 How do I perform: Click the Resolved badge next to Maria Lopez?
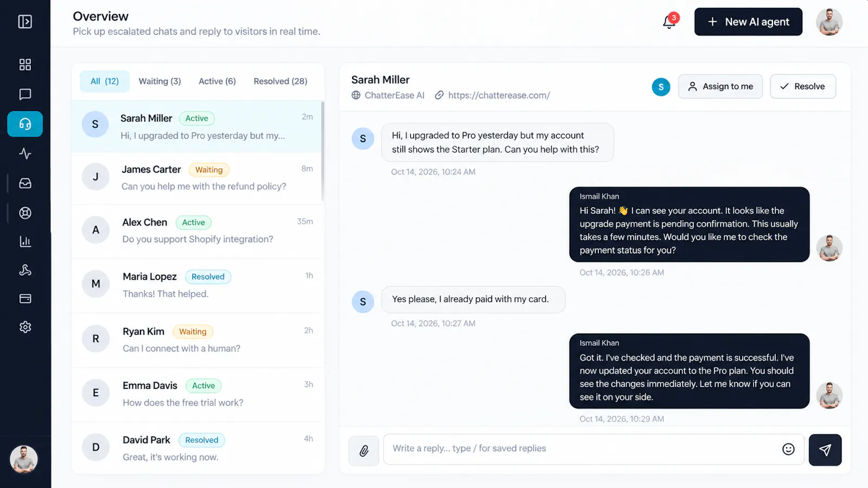(x=208, y=277)
